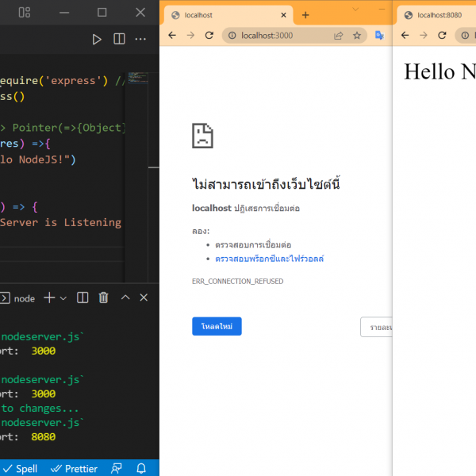Close the terminal panel
The width and height of the screenshot is (476, 476).
144,297
